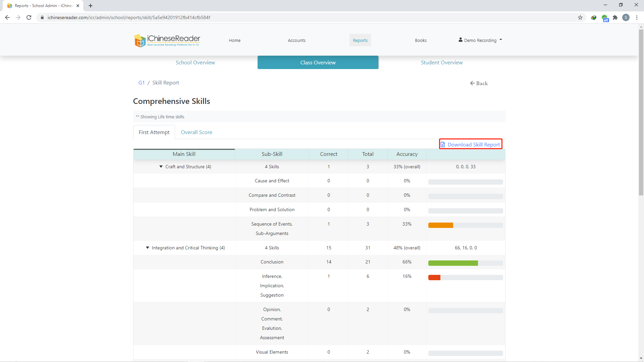Collapse Integration and Critical Thinking group
The width and height of the screenshot is (644, 362).
tap(147, 248)
